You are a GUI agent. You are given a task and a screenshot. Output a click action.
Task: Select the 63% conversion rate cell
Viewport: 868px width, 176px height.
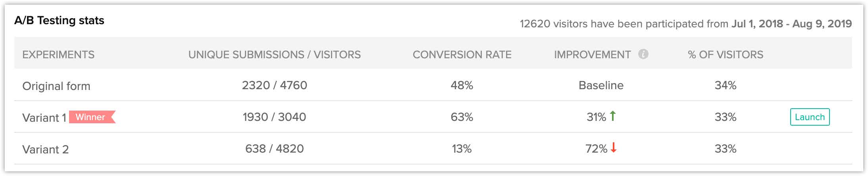(x=462, y=117)
